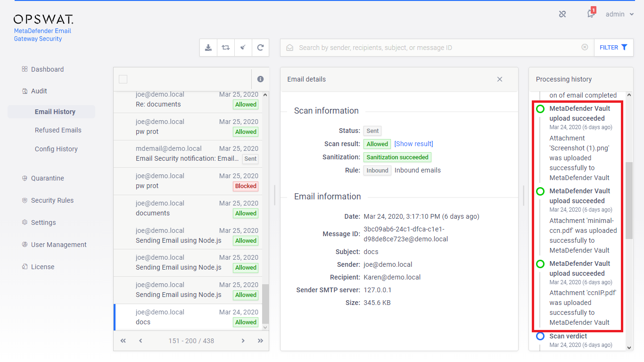Click the info icon in list header
The image size is (644, 362).
click(x=260, y=79)
